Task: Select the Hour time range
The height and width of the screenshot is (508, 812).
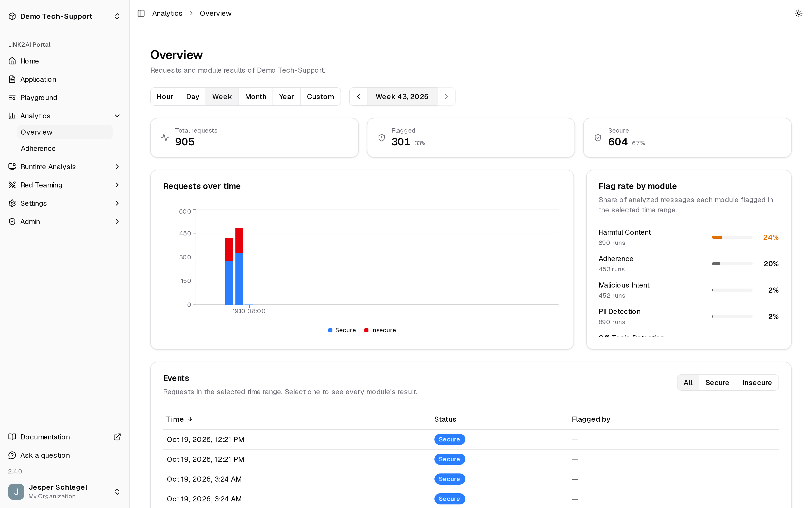Action: [x=165, y=97]
